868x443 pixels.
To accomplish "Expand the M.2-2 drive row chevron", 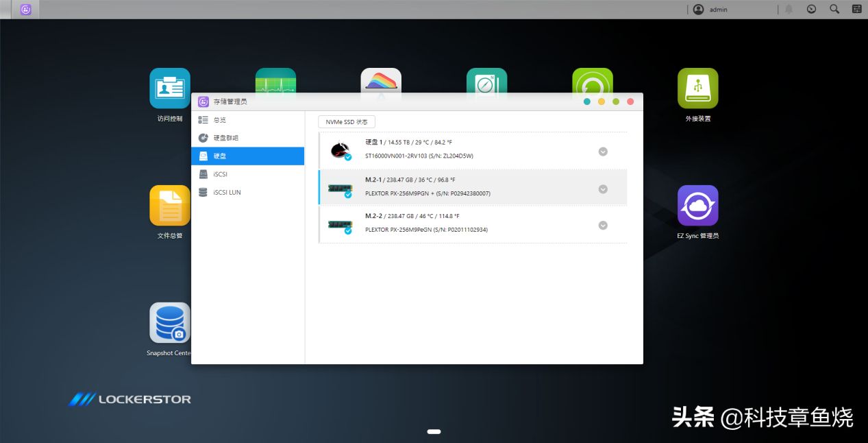I will click(603, 225).
